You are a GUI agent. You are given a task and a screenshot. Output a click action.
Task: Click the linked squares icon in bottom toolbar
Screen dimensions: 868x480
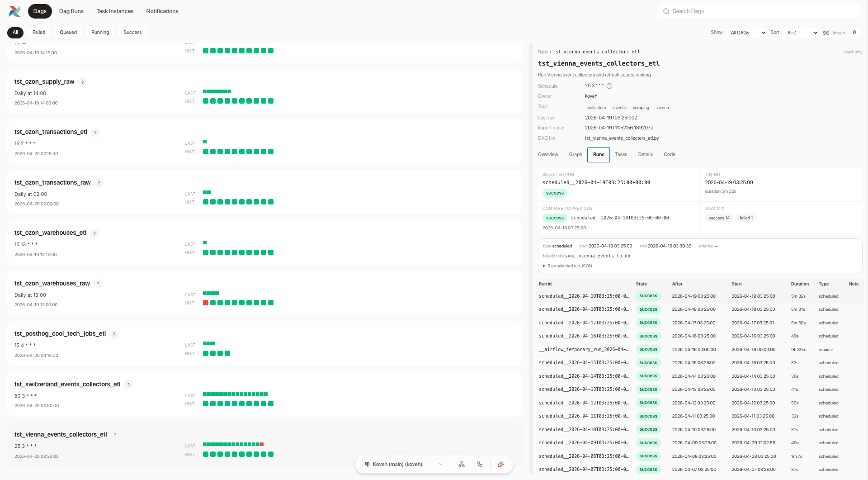(x=480, y=464)
